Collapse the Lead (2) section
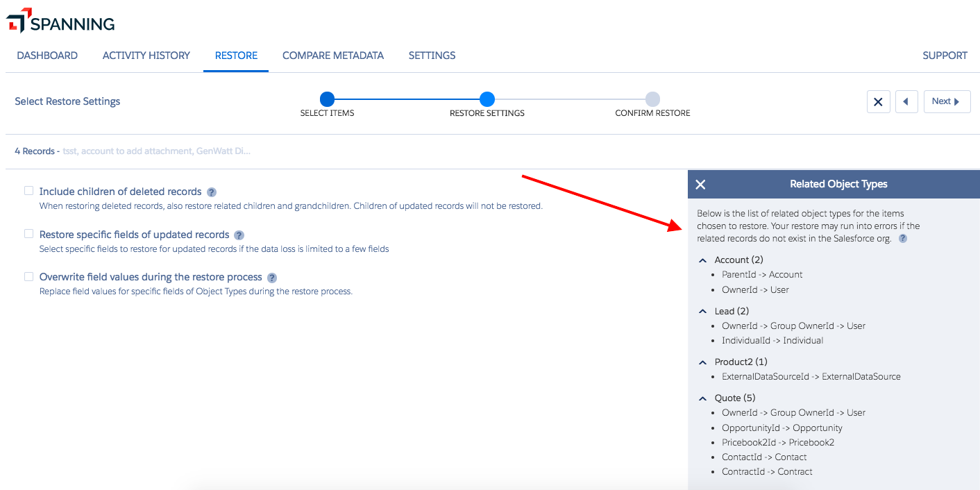Viewport: 980px width, 490px height. click(702, 312)
